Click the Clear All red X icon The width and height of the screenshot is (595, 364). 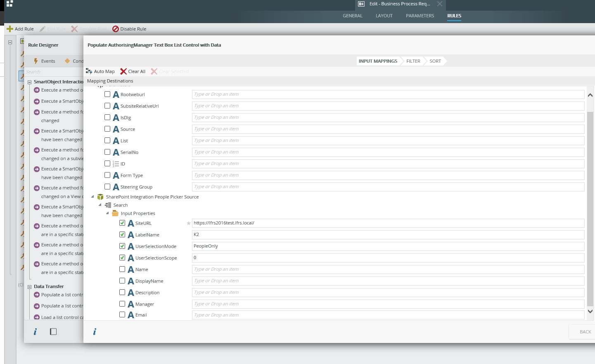(x=123, y=71)
